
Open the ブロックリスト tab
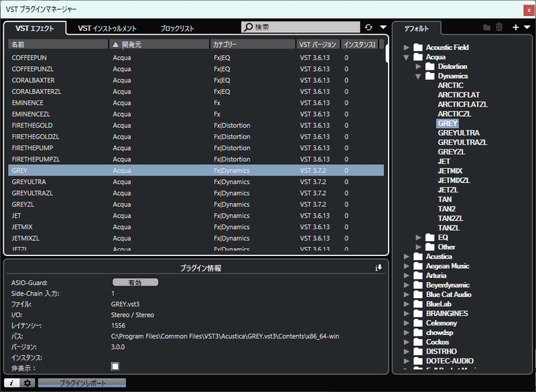[178, 28]
